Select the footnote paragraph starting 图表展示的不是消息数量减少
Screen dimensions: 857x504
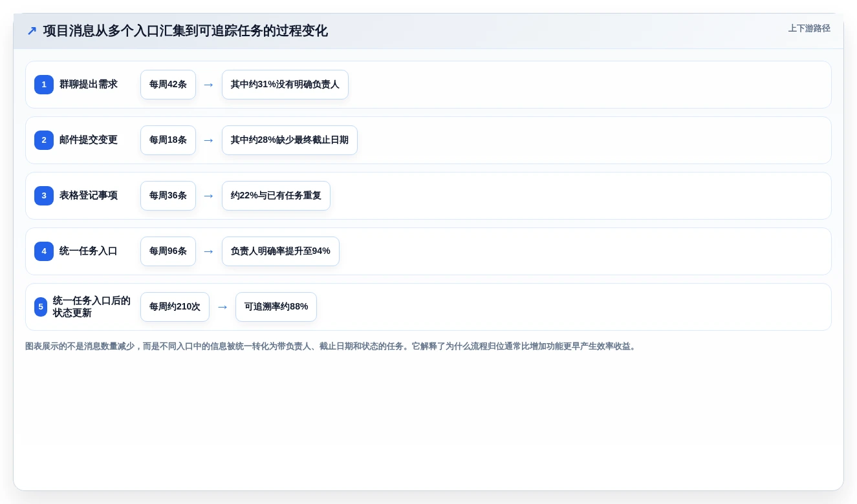point(332,346)
